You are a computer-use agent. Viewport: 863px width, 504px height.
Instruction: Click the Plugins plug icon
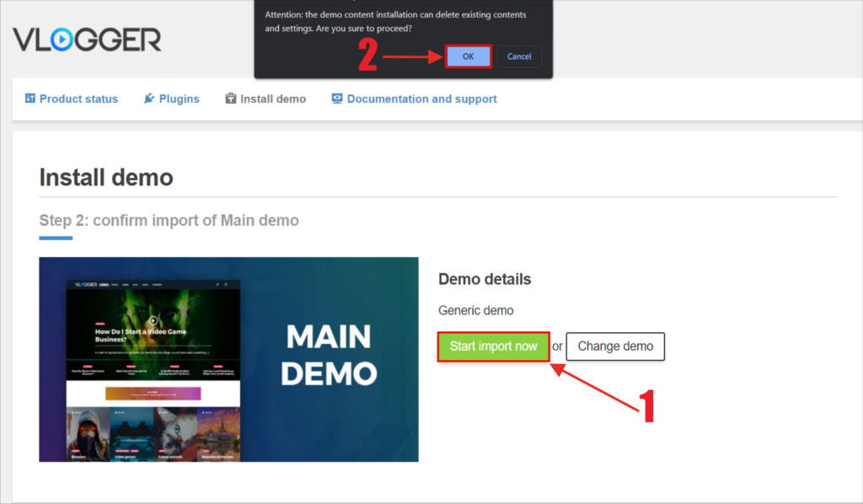(149, 99)
